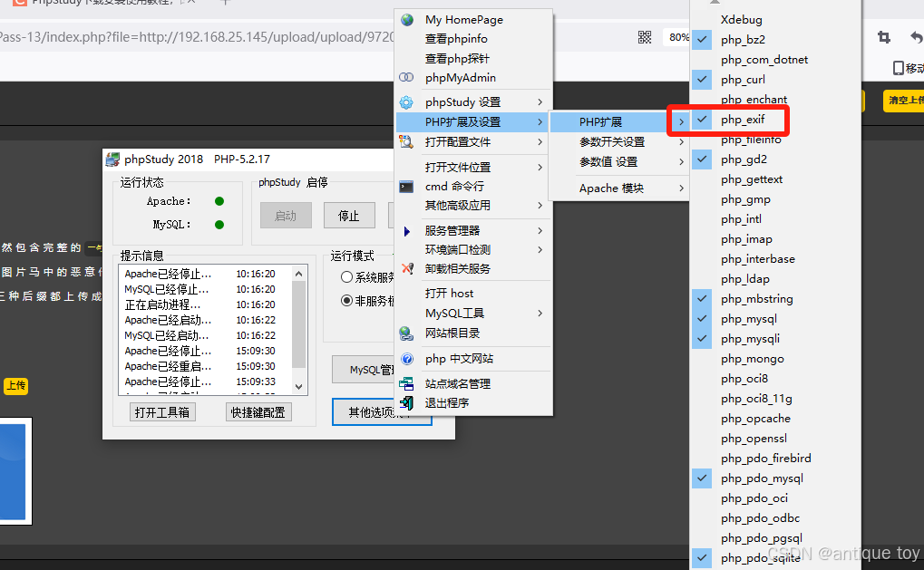Image resolution: width=924 pixels, height=570 pixels.
Task: Open the 参数值 设置 submenu
Action: [618, 162]
